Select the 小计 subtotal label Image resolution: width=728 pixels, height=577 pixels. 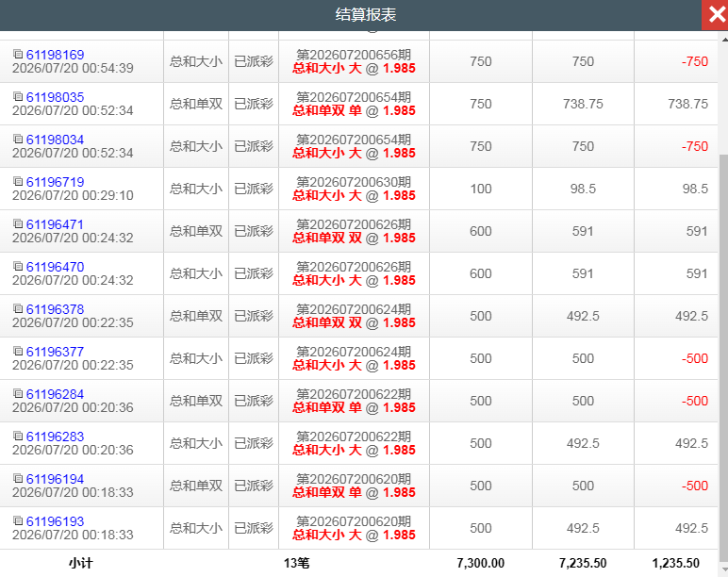tap(81, 563)
